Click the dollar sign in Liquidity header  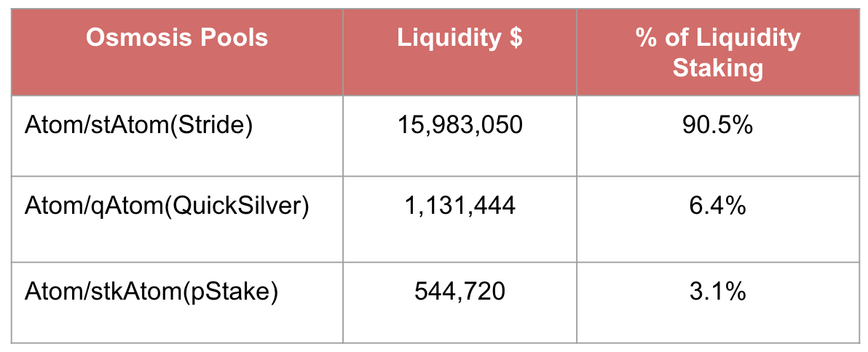516,38
